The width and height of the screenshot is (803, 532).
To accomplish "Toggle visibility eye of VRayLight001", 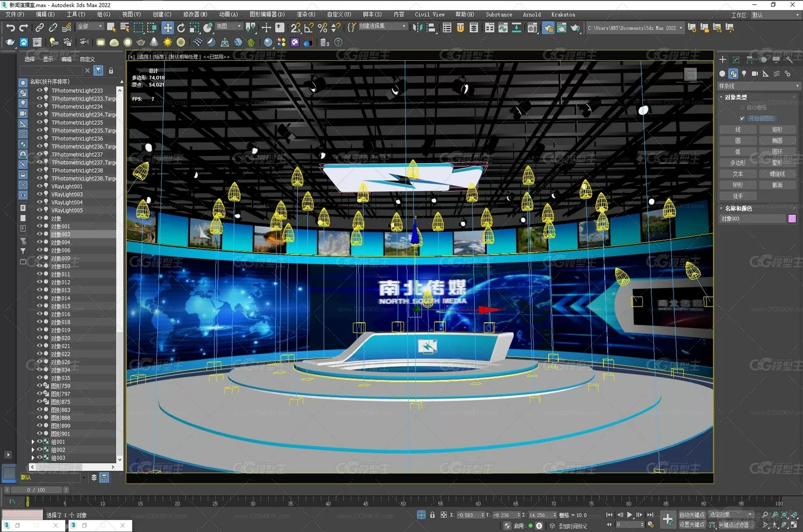I will [40, 186].
